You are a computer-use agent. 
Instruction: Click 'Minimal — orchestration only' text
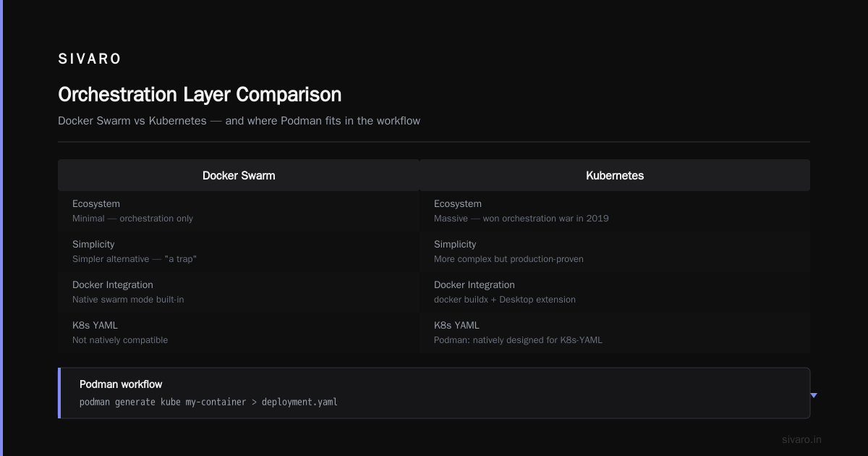pos(132,219)
